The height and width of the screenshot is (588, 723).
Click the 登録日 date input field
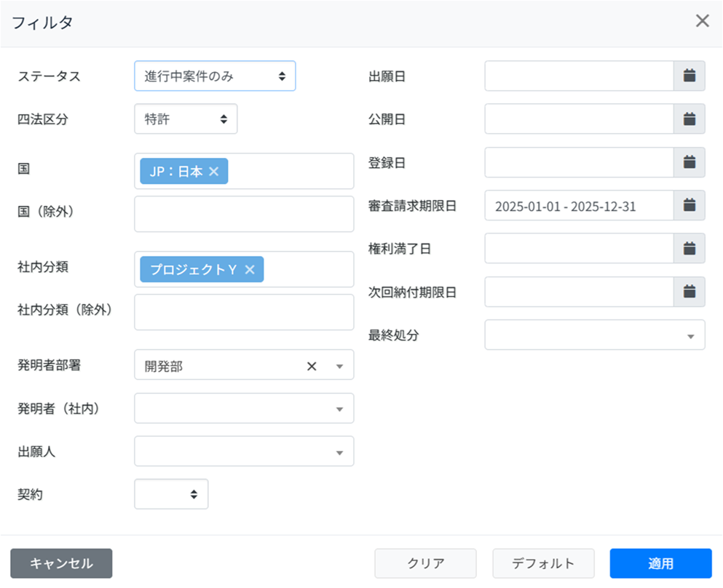(579, 162)
